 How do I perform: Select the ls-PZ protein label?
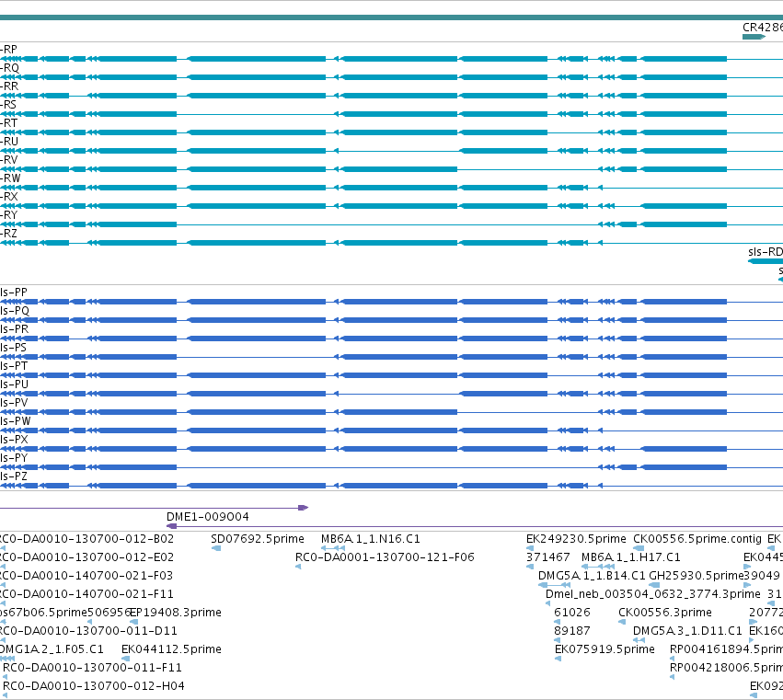coord(14,476)
